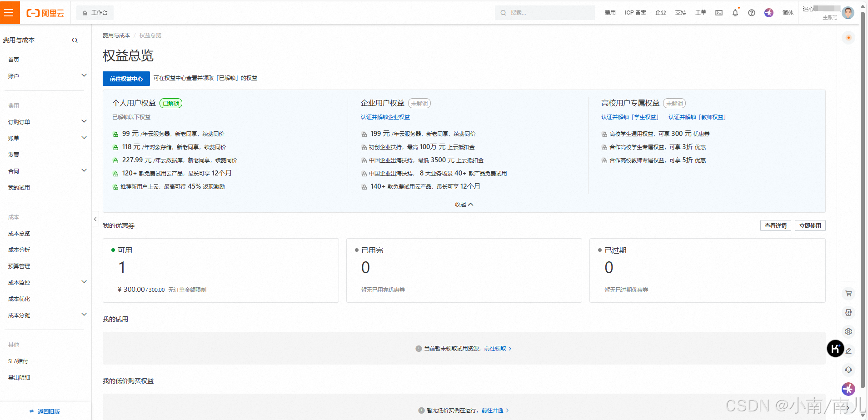This screenshot has height=420, width=868.
Task: Click the orange dot icon at top right
Action: (x=848, y=38)
